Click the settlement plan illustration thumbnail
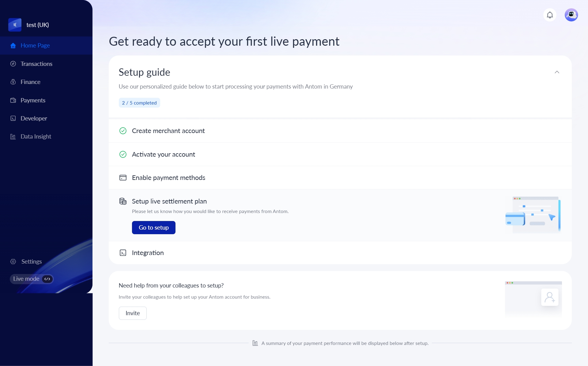Image resolution: width=588 pixels, height=366 pixels. point(533,215)
